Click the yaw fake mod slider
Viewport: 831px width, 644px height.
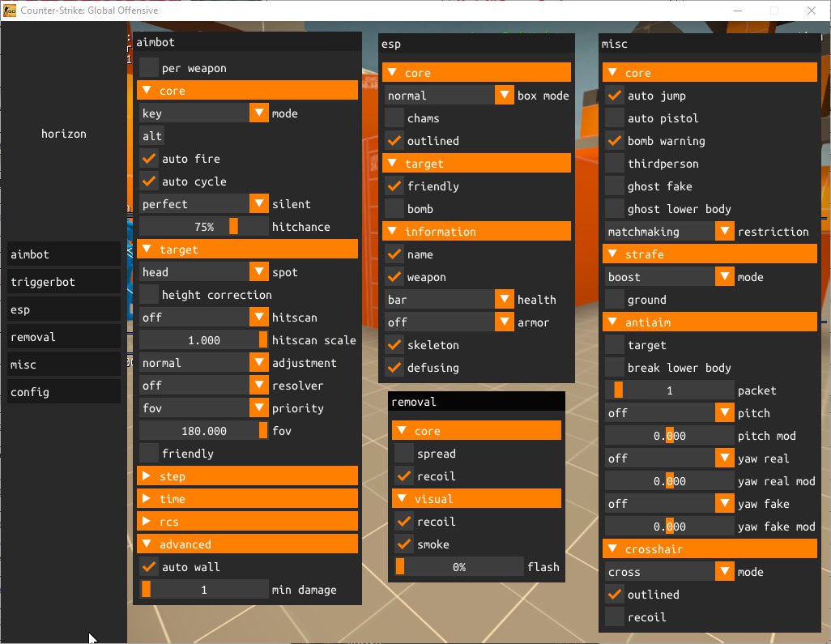(x=670, y=527)
